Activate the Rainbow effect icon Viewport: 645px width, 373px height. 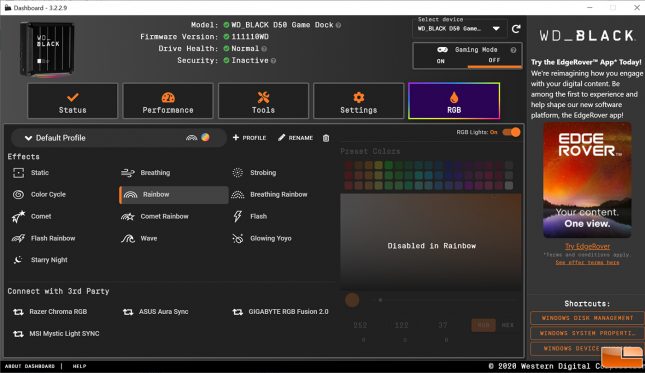[130, 195]
